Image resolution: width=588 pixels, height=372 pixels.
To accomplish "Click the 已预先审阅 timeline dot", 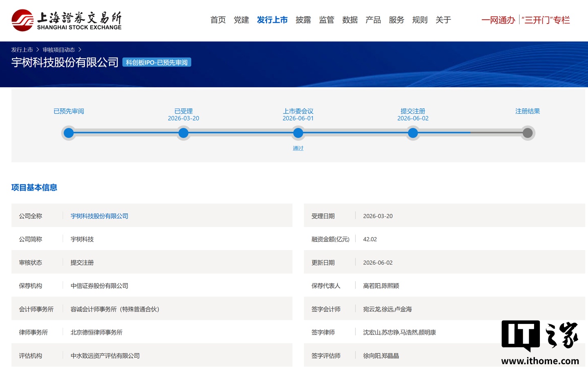I will click(x=69, y=133).
